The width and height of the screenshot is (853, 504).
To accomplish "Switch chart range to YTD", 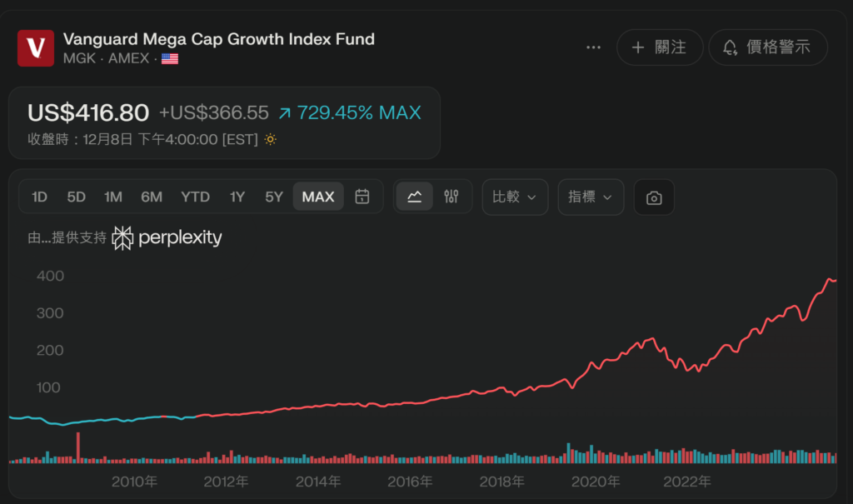I will (195, 197).
